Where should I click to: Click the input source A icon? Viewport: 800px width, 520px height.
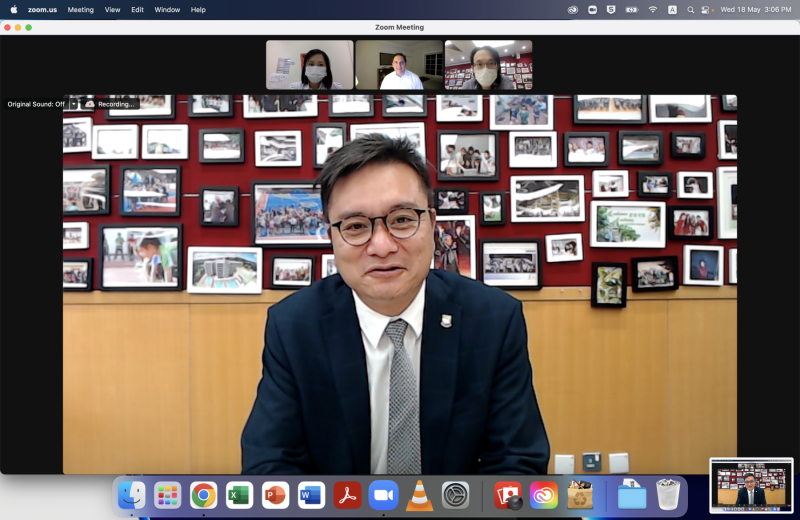pyautogui.click(x=672, y=10)
